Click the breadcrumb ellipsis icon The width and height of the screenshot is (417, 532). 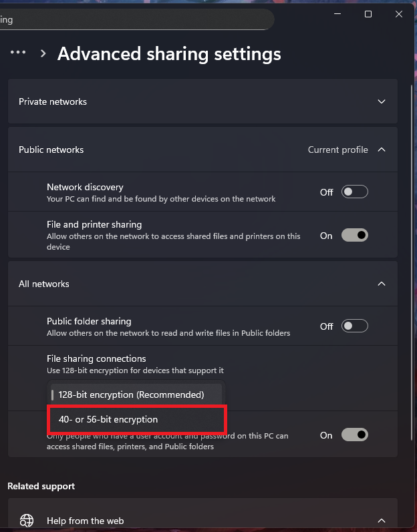18,53
